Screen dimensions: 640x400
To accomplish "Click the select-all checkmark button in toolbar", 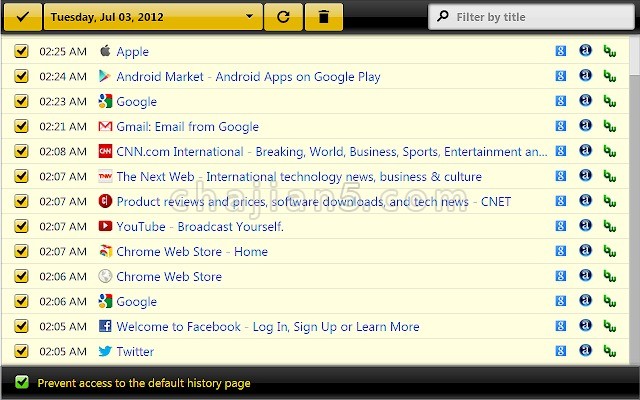I will [22, 17].
